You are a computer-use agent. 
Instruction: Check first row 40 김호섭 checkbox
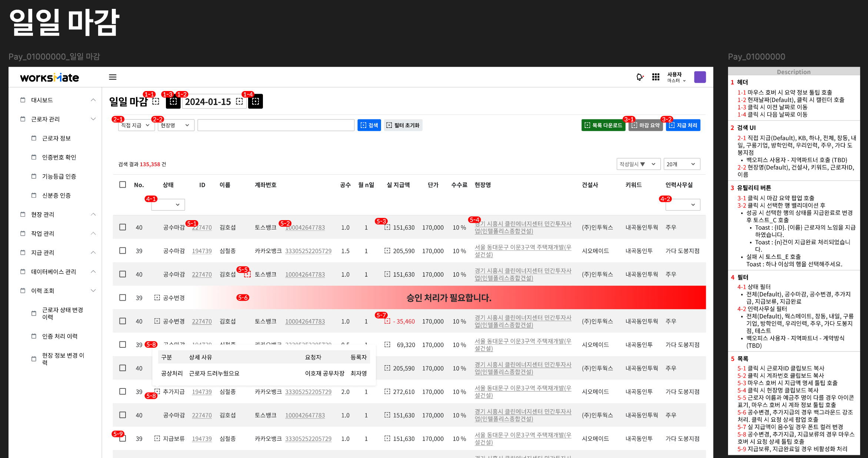[123, 227]
